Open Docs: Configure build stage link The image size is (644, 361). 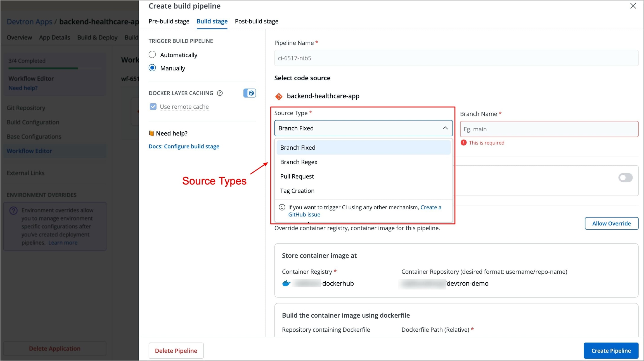point(184,146)
